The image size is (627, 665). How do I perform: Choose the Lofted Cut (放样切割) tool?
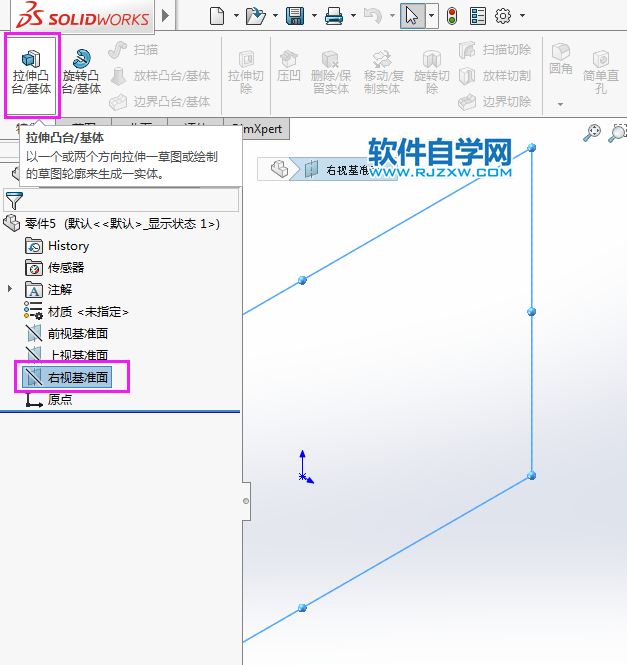(x=495, y=76)
